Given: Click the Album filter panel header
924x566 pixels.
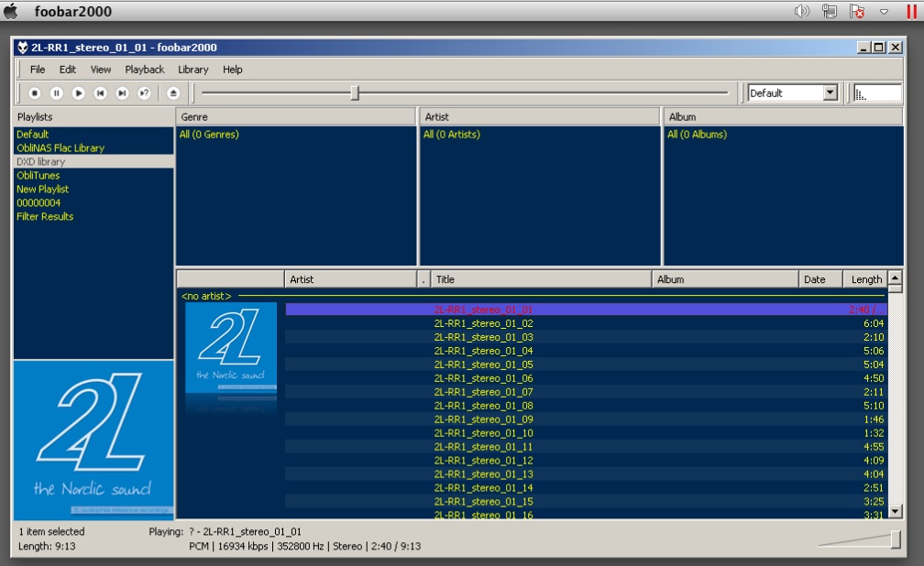Looking at the screenshot, I should point(784,116).
